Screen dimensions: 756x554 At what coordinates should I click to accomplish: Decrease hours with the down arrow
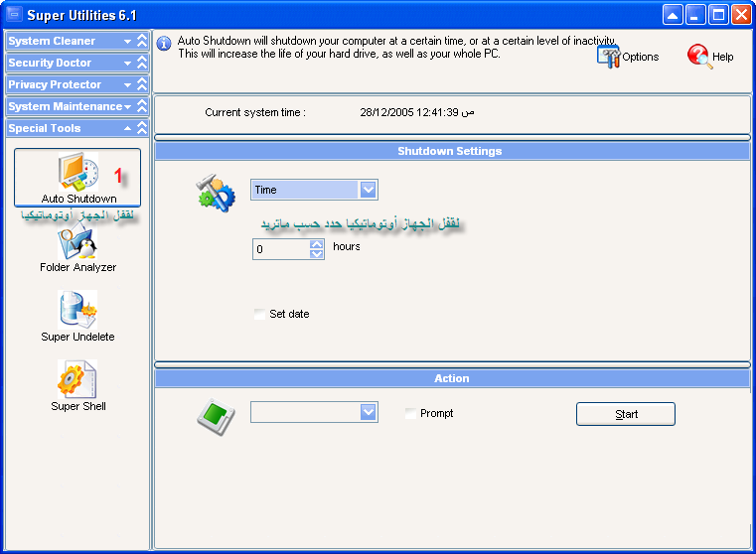[316, 254]
